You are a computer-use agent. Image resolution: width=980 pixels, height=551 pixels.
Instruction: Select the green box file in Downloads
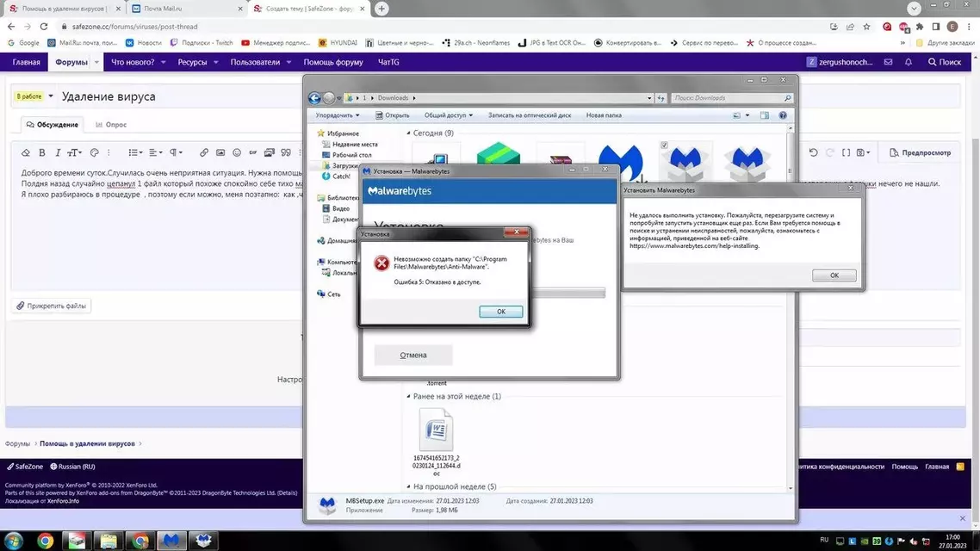point(498,154)
